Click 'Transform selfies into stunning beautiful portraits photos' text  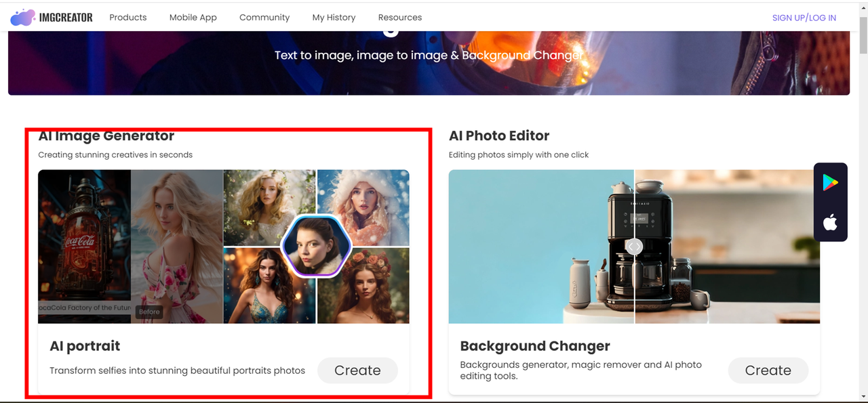(177, 370)
